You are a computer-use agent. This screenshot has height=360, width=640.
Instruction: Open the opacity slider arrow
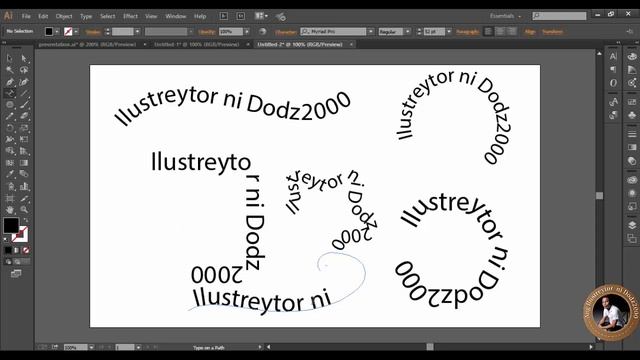click(247, 31)
